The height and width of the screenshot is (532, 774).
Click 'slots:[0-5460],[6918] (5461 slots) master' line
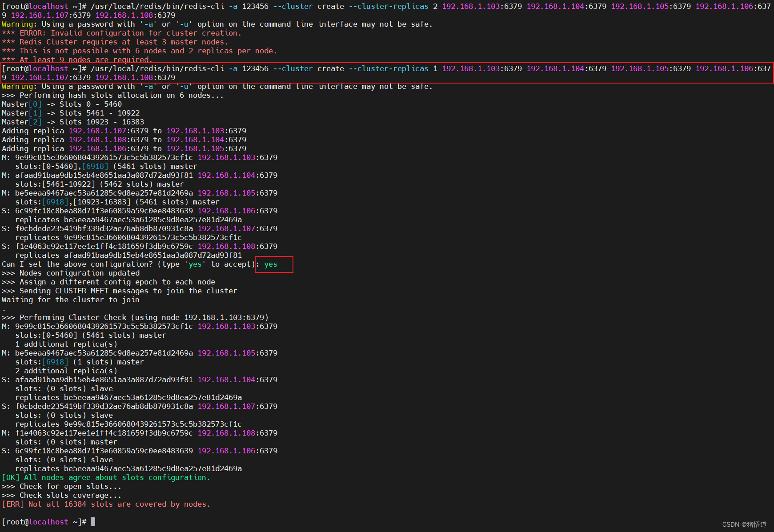point(106,166)
